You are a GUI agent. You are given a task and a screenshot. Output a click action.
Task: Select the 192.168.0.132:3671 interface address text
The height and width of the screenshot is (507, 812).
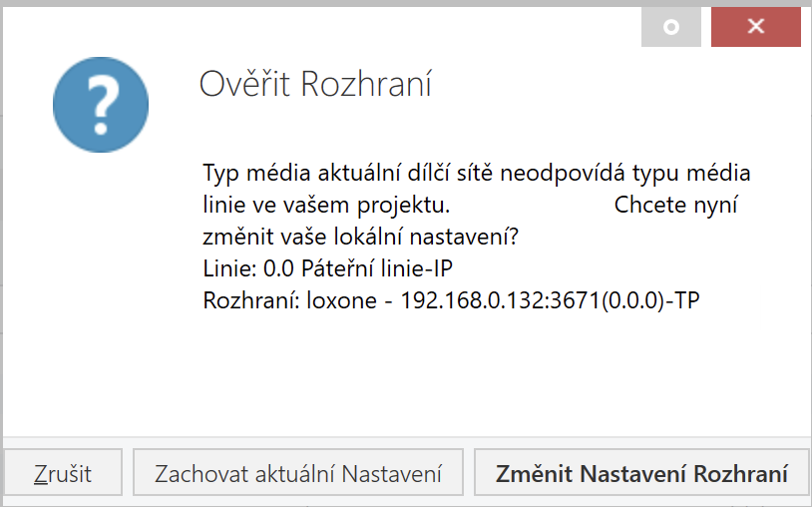[500, 300]
